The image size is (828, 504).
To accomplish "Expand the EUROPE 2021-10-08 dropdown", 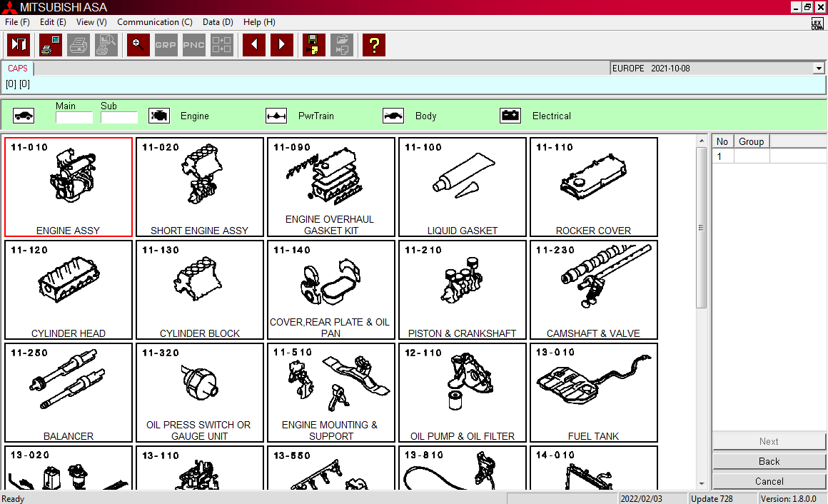I will 819,69.
